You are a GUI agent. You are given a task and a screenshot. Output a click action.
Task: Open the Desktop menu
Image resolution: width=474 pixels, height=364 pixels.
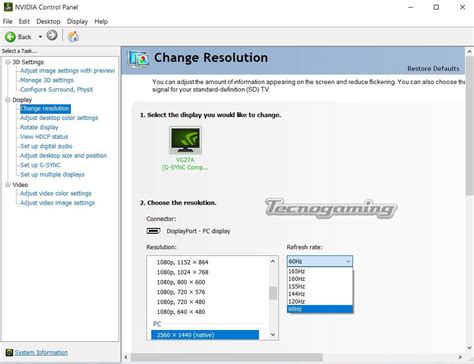pyautogui.click(x=48, y=21)
